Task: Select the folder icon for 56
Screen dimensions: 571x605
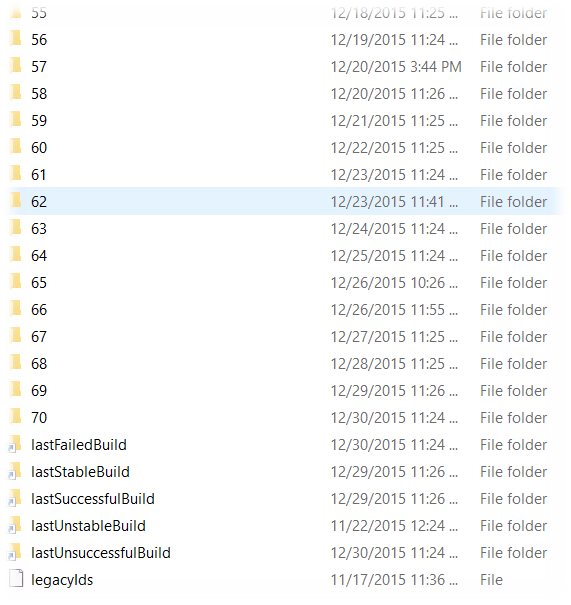Action: click(16, 39)
